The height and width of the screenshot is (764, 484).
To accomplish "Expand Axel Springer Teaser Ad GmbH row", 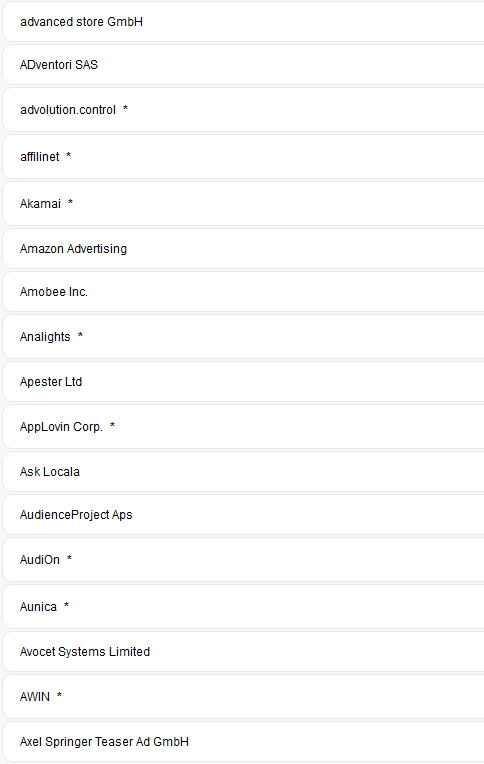I will tap(244, 742).
